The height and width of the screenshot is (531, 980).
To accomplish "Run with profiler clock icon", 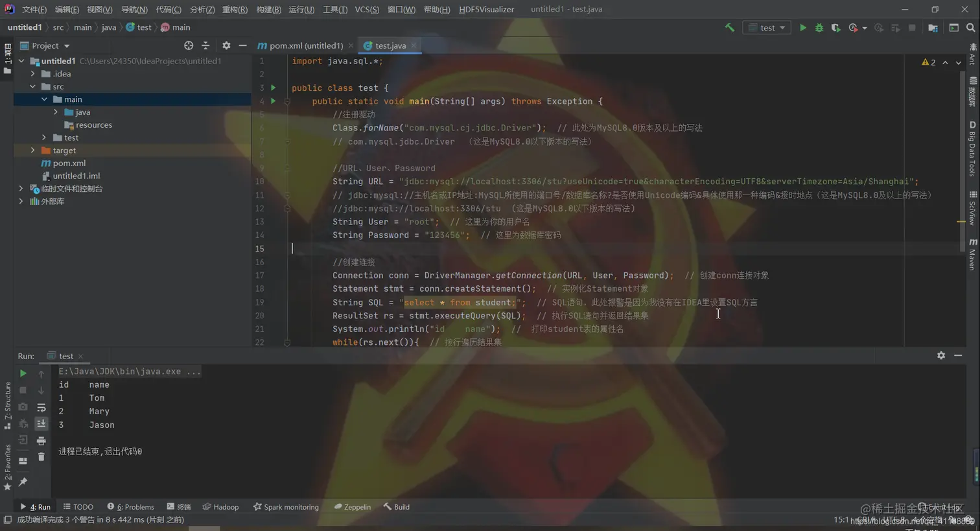I will pyautogui.click(x=853, y=28).
